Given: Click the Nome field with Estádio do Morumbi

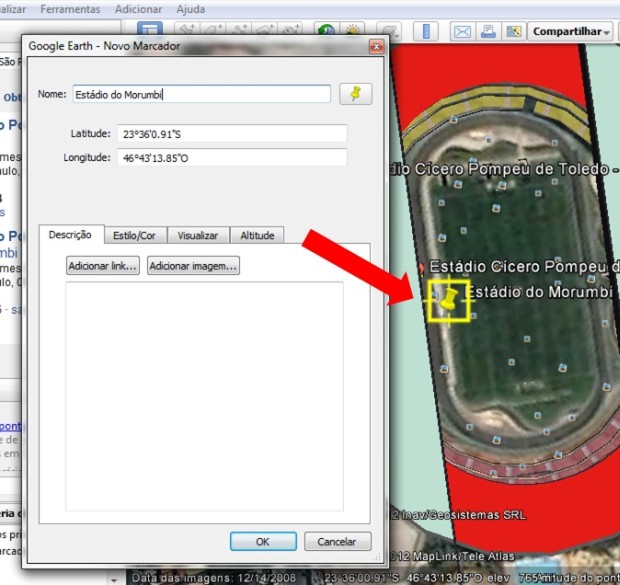Looking at the screenshot, I should pos(202,94).
